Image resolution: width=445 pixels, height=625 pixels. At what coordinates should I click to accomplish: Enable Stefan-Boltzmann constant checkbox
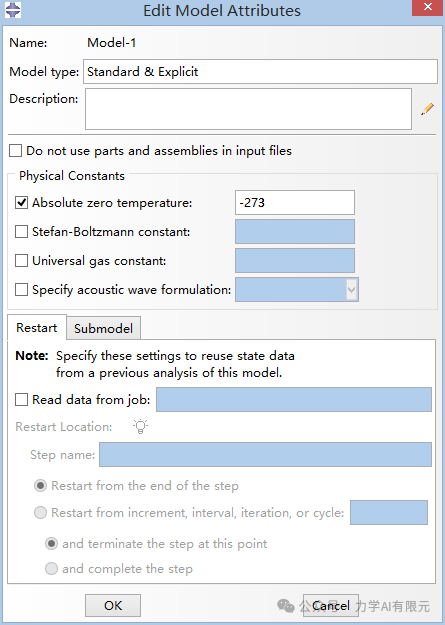(x=21, y=232)
